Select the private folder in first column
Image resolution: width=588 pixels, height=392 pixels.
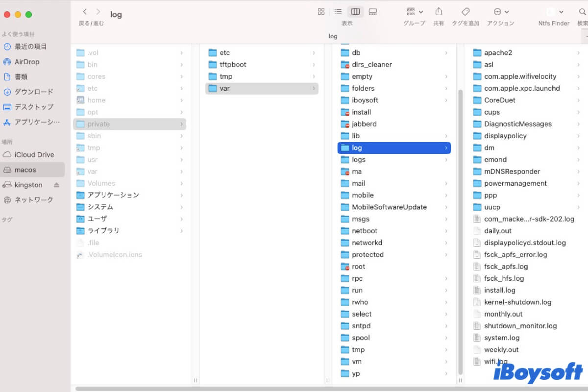click(129, 124)
